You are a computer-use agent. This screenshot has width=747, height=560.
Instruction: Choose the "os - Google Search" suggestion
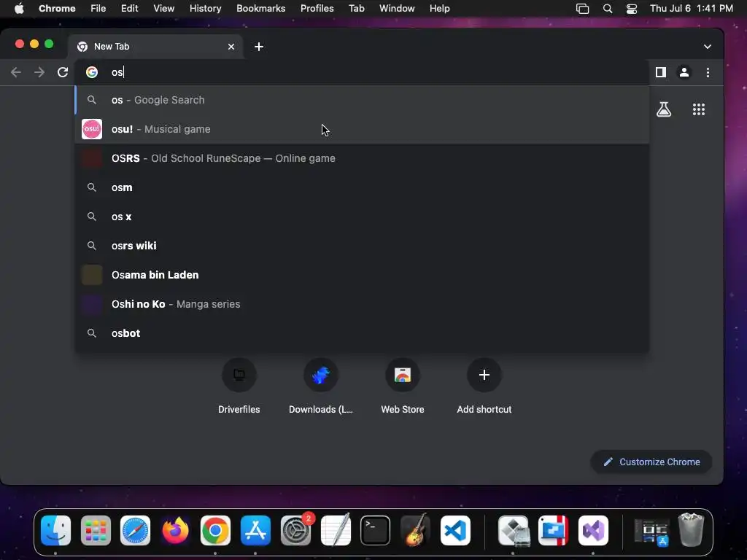pos(362,100)
